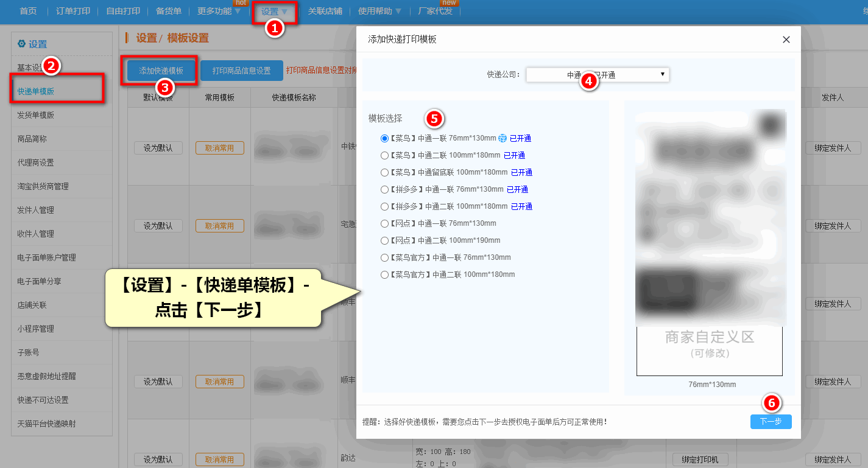Image resolution: width=868 pixels, height=468 pixels.
Task: Select 发货单模版 in the sidebar
Action: pos(36,115)
